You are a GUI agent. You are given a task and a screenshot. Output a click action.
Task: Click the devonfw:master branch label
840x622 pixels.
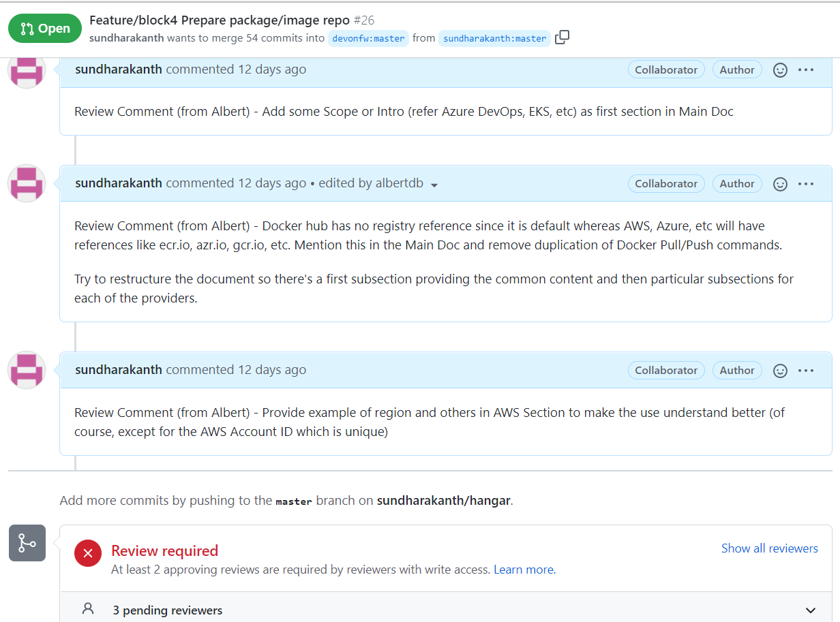(368, 38)
